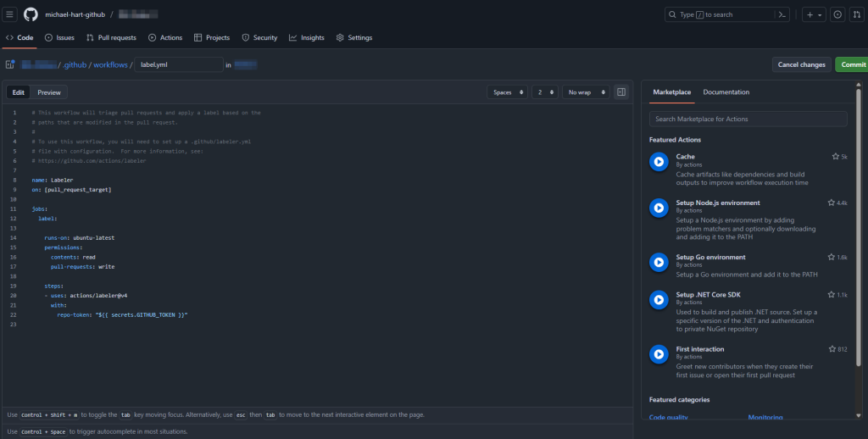Click the Cancel changes button

click(x=801, y=64)
